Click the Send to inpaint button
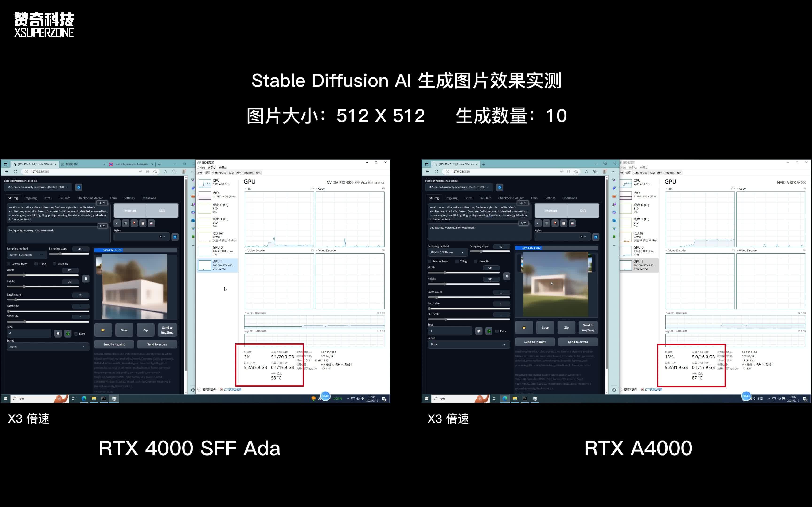The width and height of the screenshot is (812, 507). click(x=114, y=344)
